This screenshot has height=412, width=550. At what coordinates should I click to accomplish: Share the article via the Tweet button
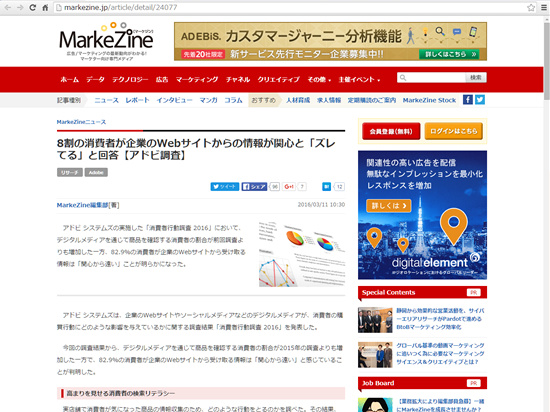pyautogui.click(x=225, y=187)
